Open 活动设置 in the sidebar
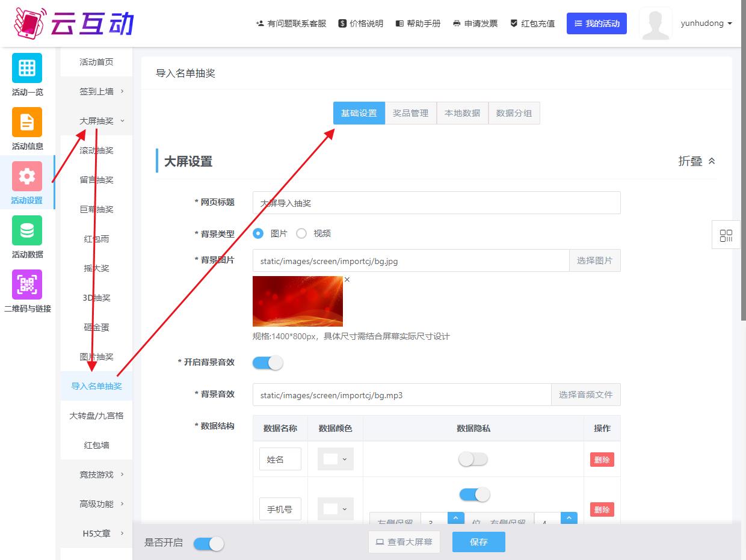 coord(26,182)
